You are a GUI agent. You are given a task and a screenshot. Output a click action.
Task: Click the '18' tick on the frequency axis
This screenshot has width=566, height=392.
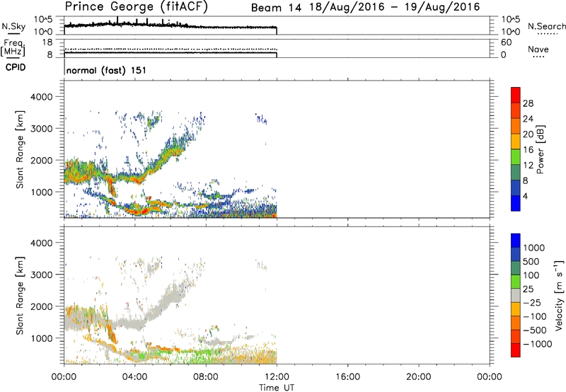(47, 42)
